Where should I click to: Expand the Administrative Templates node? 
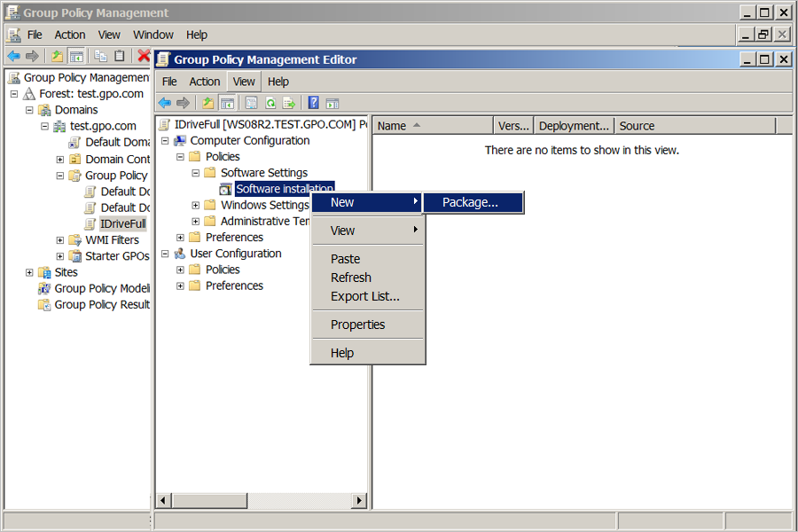[195, 222]
